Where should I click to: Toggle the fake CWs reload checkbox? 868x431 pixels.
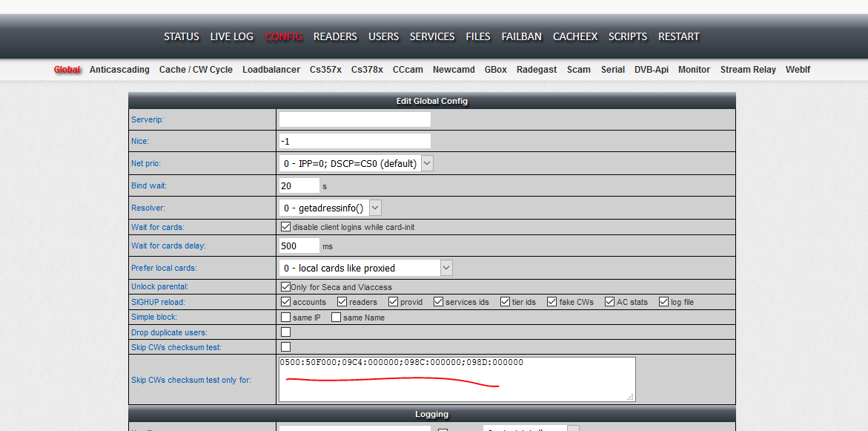(551, 302)
